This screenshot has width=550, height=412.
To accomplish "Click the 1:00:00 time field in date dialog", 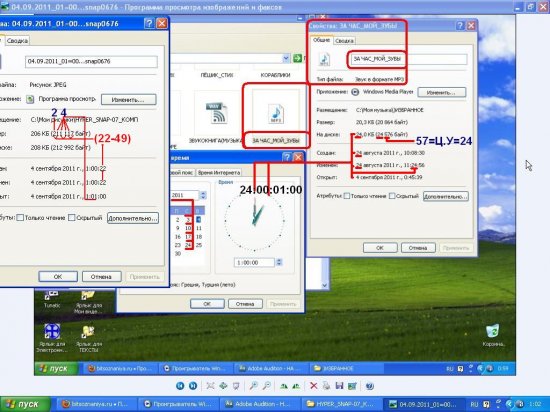I will click(x=254, y=262).
